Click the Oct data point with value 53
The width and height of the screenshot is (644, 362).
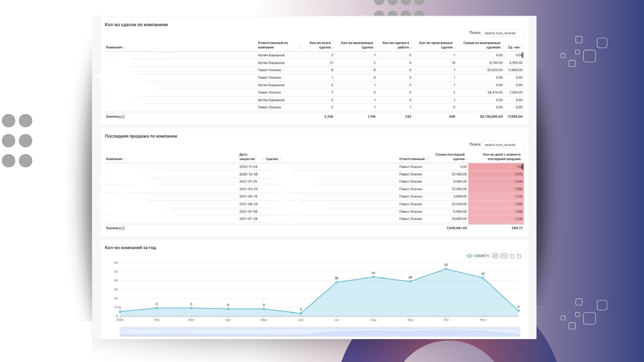coord(446,269)
